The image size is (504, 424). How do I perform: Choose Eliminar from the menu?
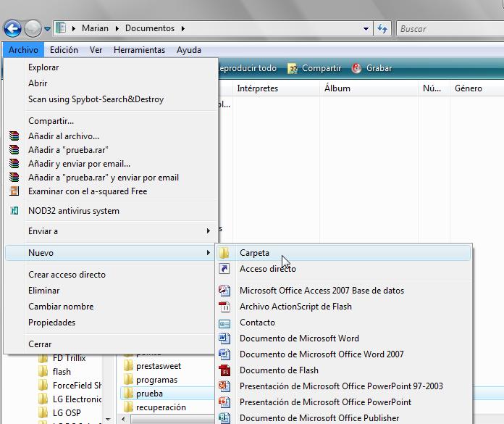click(x=43, y=291)
